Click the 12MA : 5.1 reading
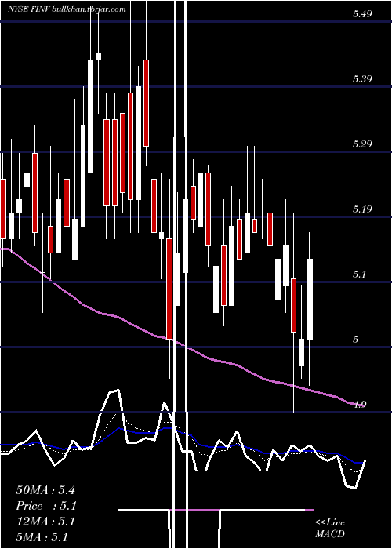The height and width of the screenshot is (549, 392). [45, 522]
